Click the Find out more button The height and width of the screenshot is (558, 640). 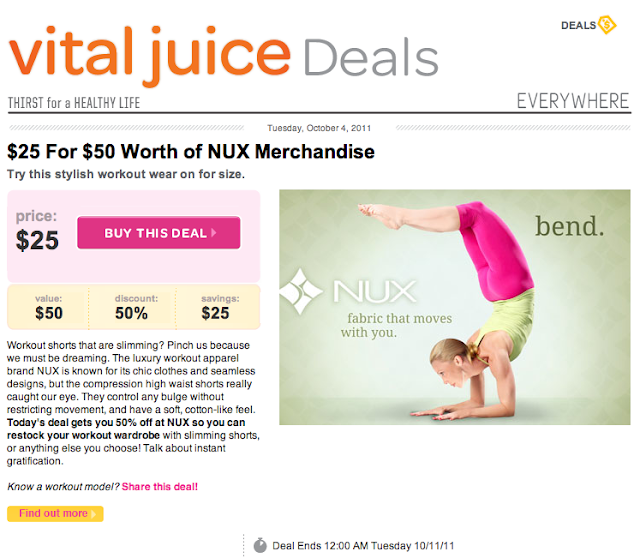point(55,514)
